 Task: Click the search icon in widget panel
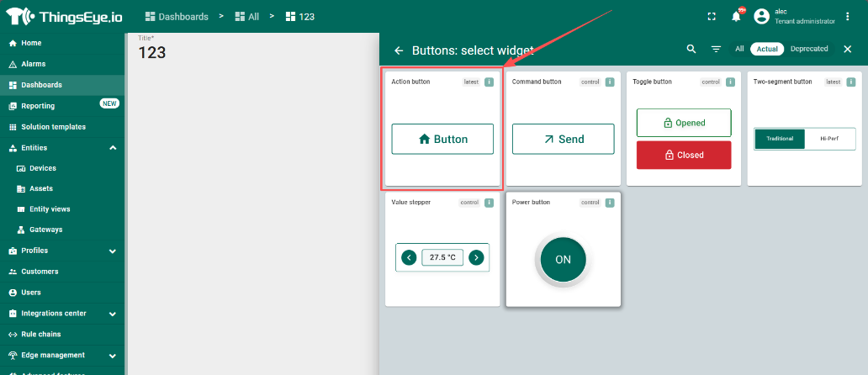coord(691,50)
